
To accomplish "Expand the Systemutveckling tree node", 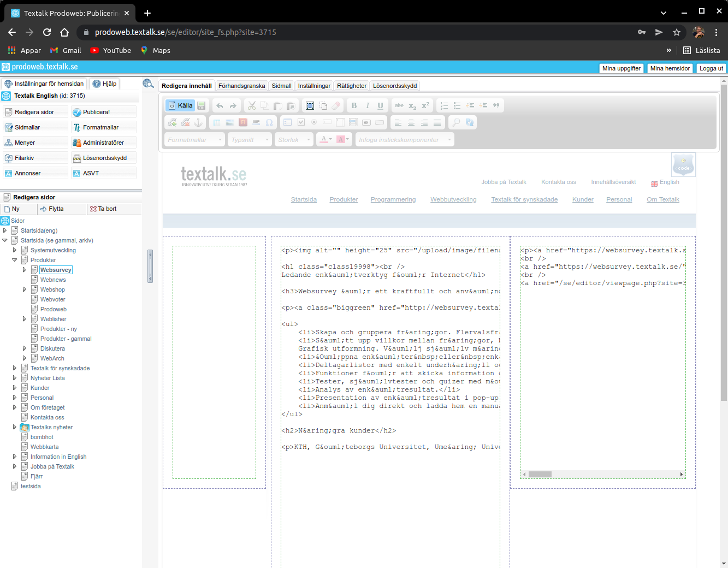I will coord(15,250).
